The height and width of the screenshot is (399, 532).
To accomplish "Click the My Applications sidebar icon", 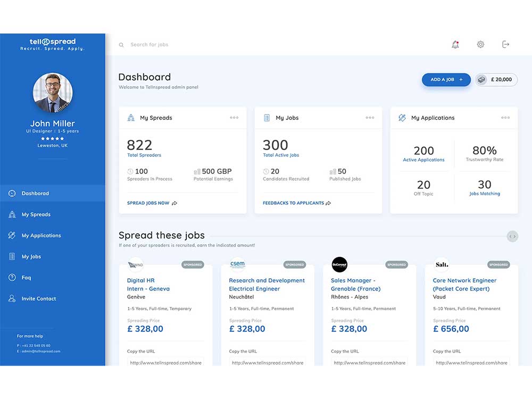I will (x=12, y=236).
